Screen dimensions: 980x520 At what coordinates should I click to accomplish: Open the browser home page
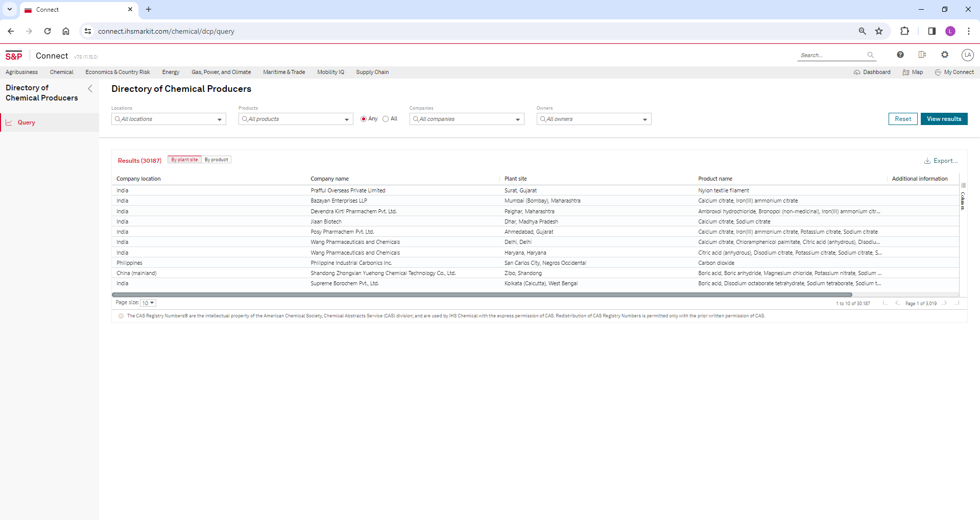[66, 31]
